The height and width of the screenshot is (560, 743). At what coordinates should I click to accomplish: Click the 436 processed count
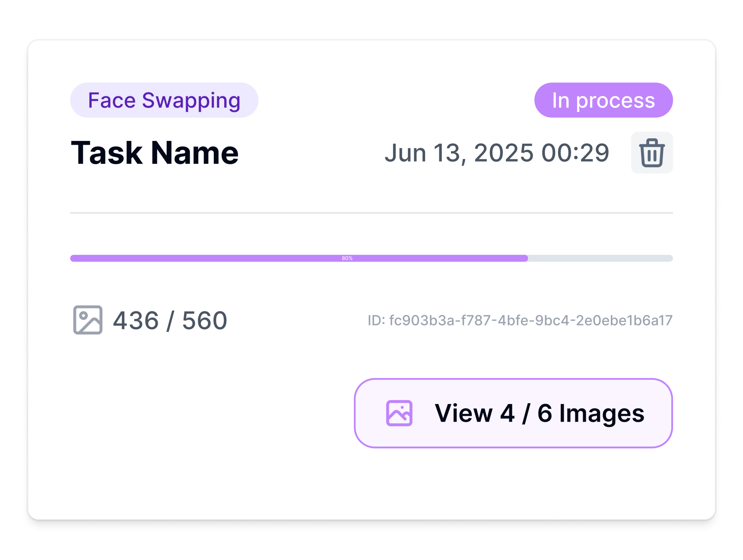136,321
